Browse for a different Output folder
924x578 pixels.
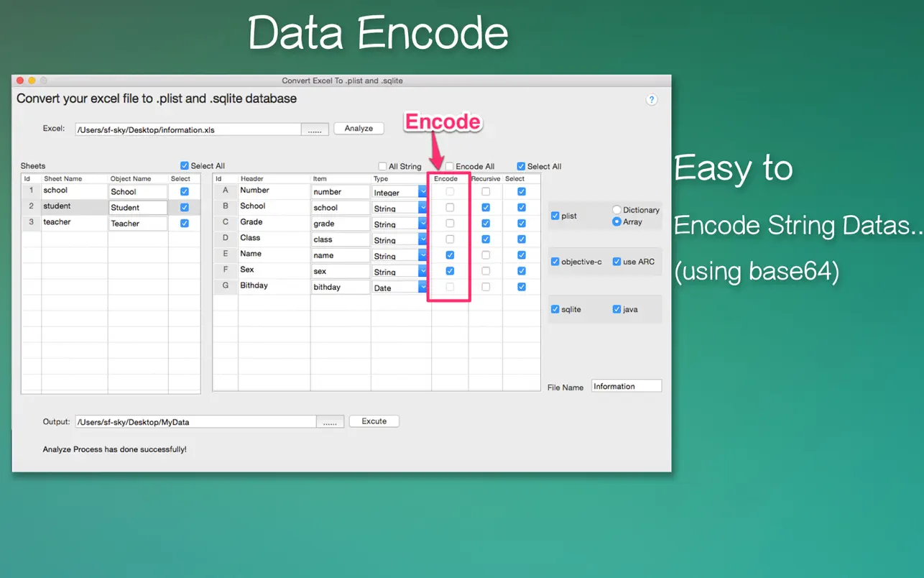tap(330, 421)
